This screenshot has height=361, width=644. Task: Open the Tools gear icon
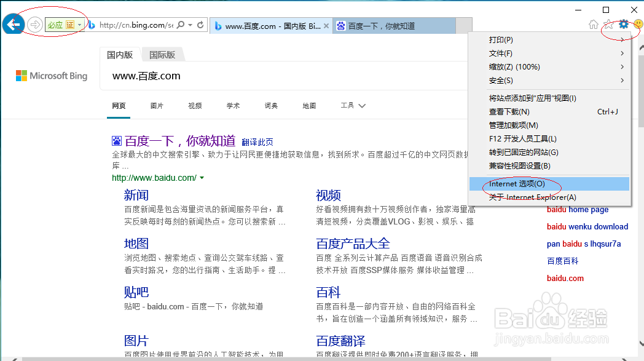tap(624, 24)
